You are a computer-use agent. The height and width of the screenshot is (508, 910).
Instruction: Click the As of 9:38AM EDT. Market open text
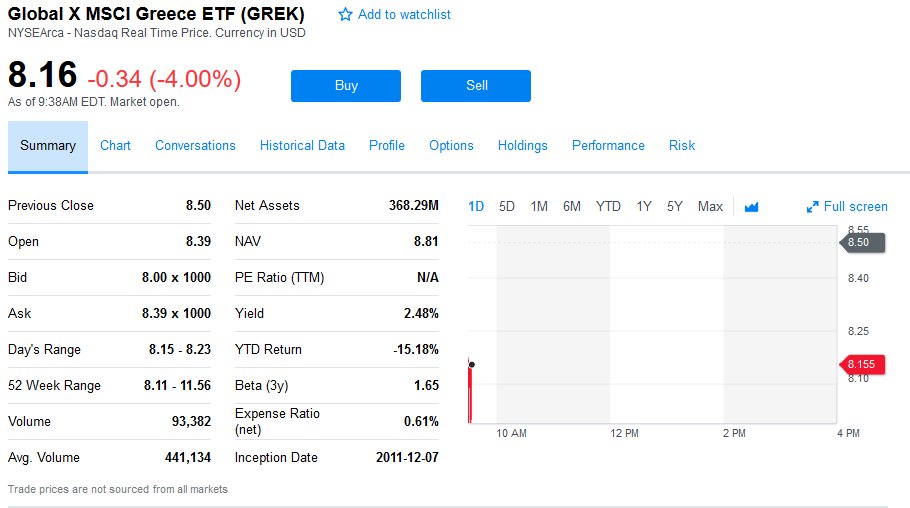(x=93, y=102)
